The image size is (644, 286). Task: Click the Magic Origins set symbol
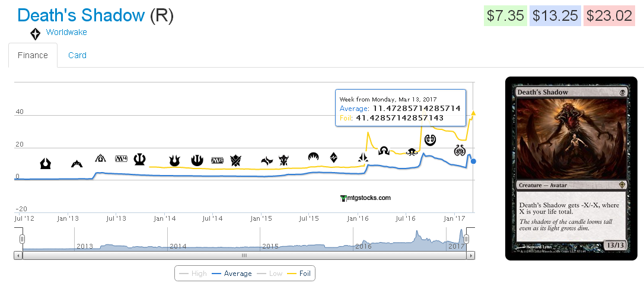pyautogui.click(x=313, y=157)
